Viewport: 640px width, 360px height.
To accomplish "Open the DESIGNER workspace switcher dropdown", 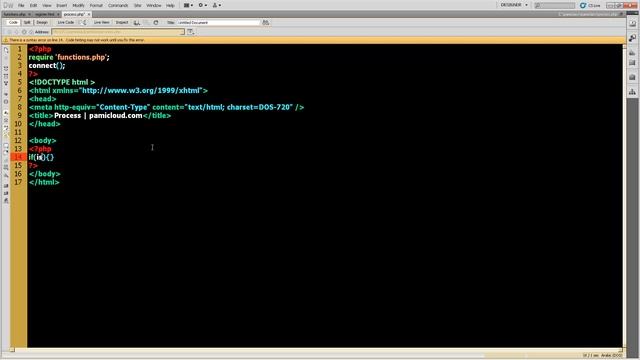I will [514, 5].
